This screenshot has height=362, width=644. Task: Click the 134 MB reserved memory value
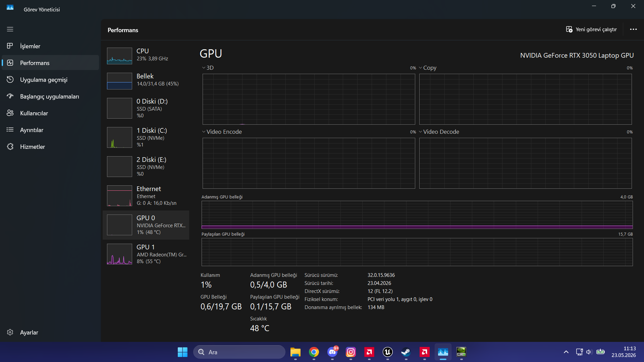(376, 307)
